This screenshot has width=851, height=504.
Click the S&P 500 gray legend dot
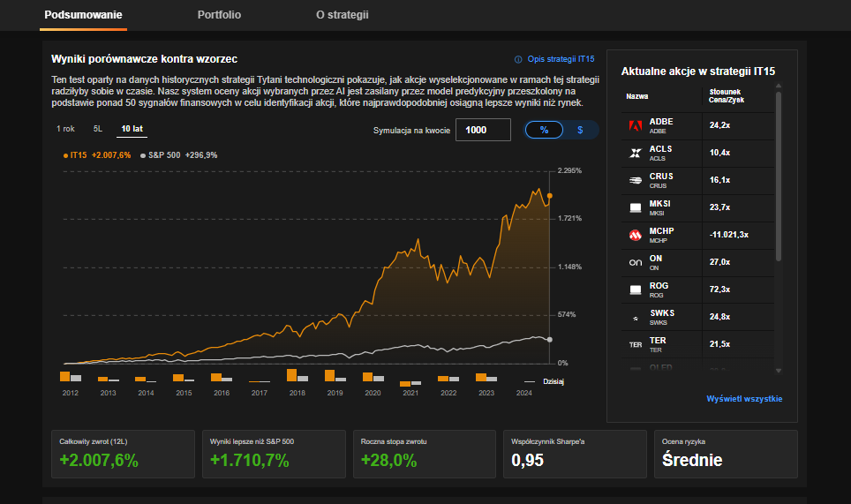click(143, 155)
